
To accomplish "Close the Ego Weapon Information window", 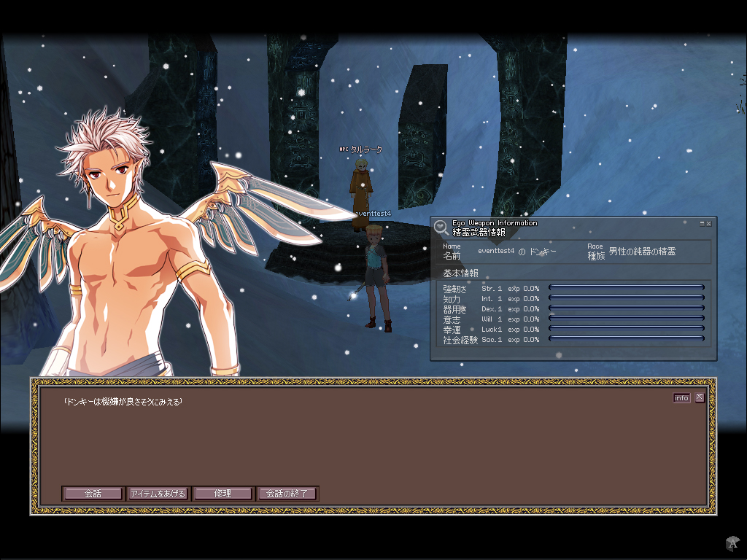I will 709,224.
